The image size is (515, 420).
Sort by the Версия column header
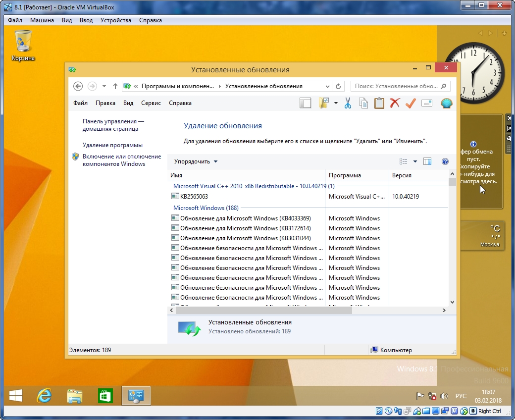point(418,175)
